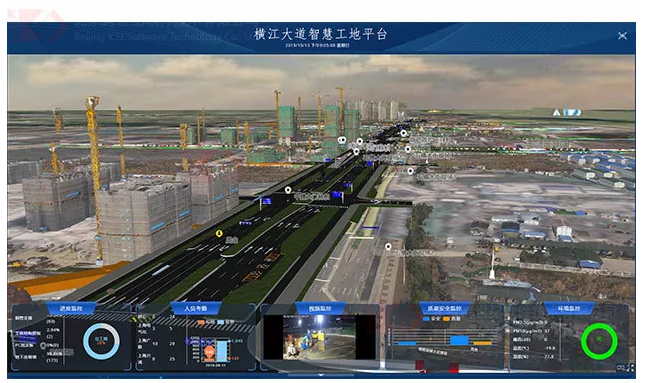Toggle the blue 安全 legend entry
Image resolution: width=645 pixels, height=383 pixels.
(432, 319)
